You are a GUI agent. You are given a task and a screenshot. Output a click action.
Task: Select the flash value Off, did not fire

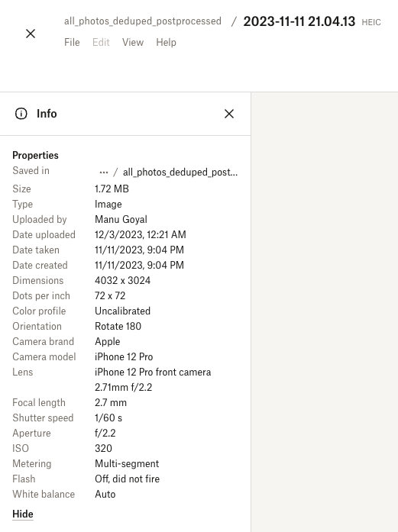pos(127,479)
